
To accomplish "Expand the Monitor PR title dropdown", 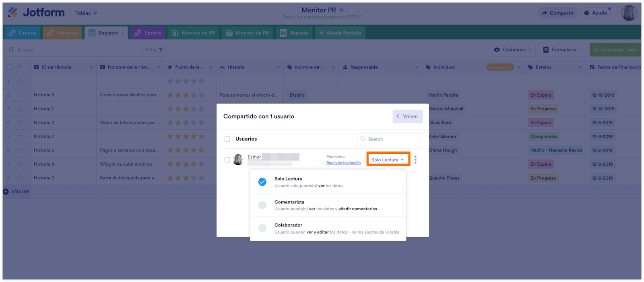I will click(341, 10).
